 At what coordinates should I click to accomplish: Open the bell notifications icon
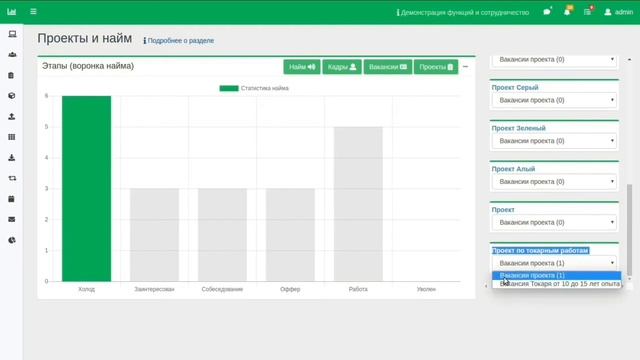click(x=567, y=11)
